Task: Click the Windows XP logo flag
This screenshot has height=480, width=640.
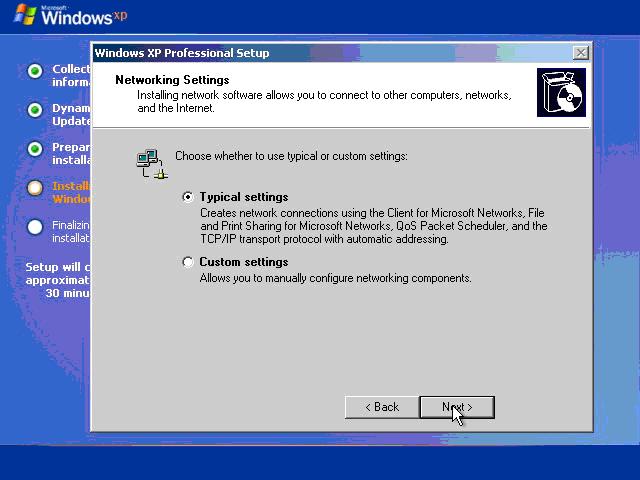Action: (x=25, y=15)
